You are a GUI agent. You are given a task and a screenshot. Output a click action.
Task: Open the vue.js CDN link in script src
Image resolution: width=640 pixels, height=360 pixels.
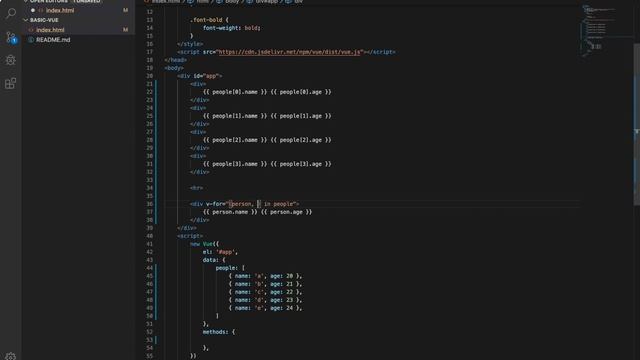tap(290, 52)
